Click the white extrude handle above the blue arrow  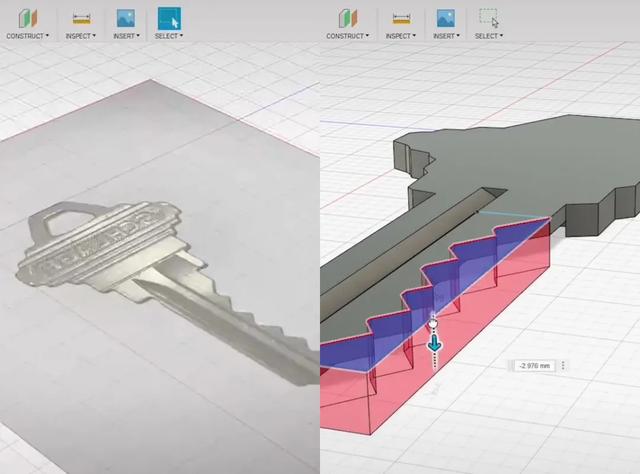(x=433, y=324)
